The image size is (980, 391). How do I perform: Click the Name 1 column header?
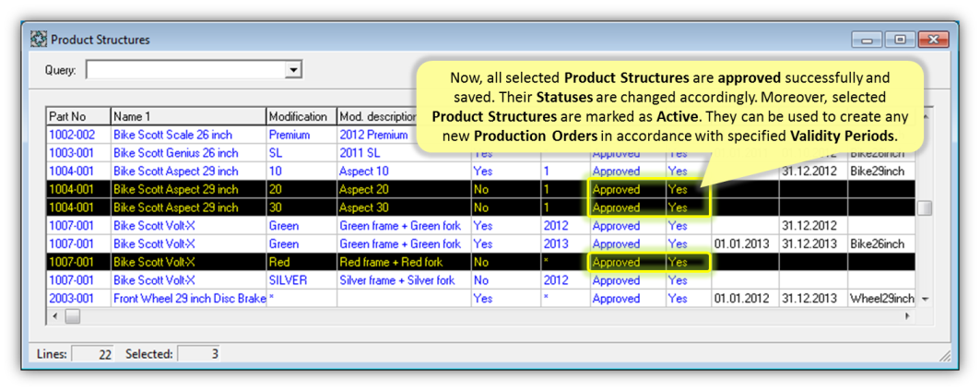(189, 116)
